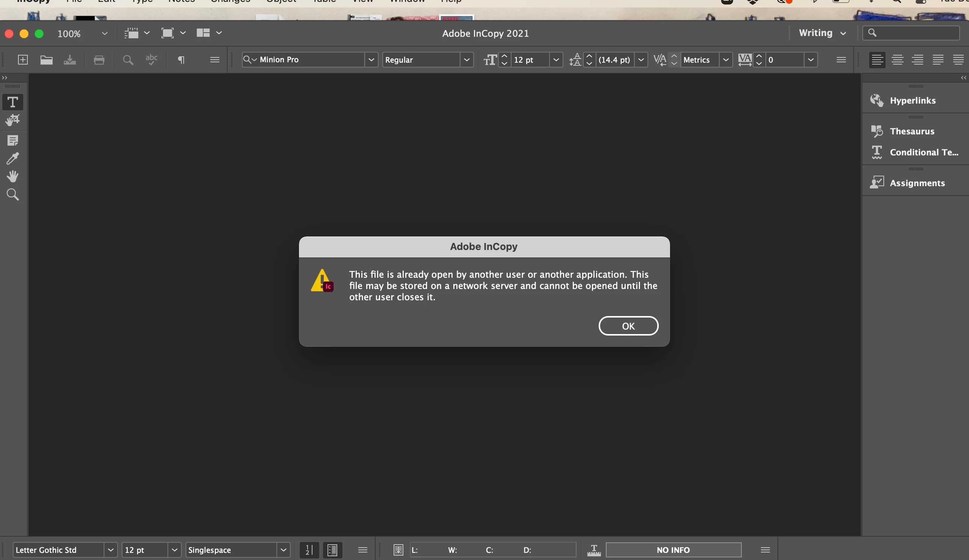The width and height of the screenshot is (969, 560).
Task: Open the Thesaurus panel
Action: (x=912, y=131)
